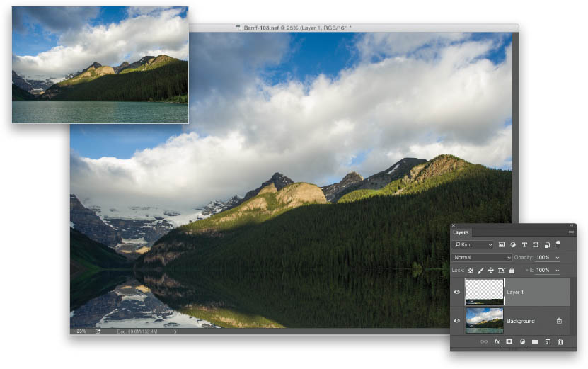Expand the Opacity slider dropdown arrow

(x=558, y=258)
